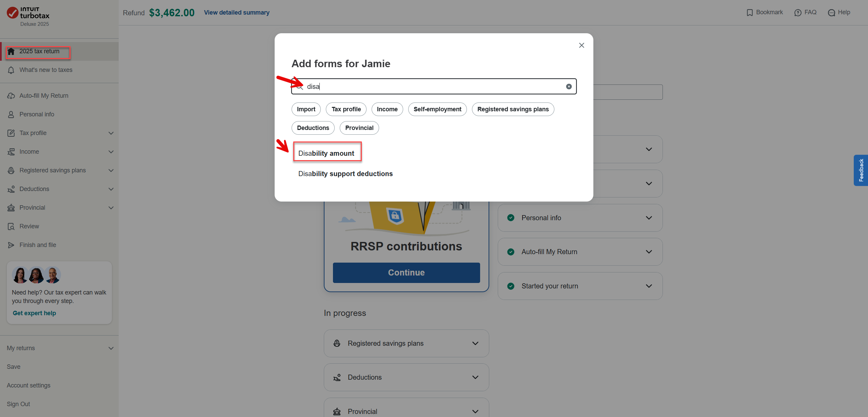Click the TurboTax checkmark logo
Image resolution: width=868 pixels, height=417 pixels.
click(x=13, y=13)
